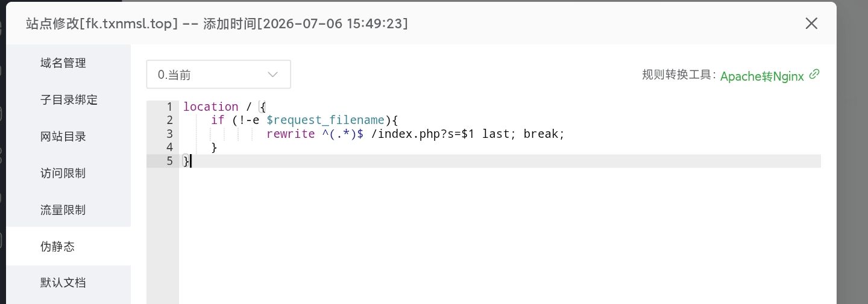Image resolution: width=868 pixels, height=304 pixels.
Task: Open the 子目录绑定 section
Action: [68, 100]
